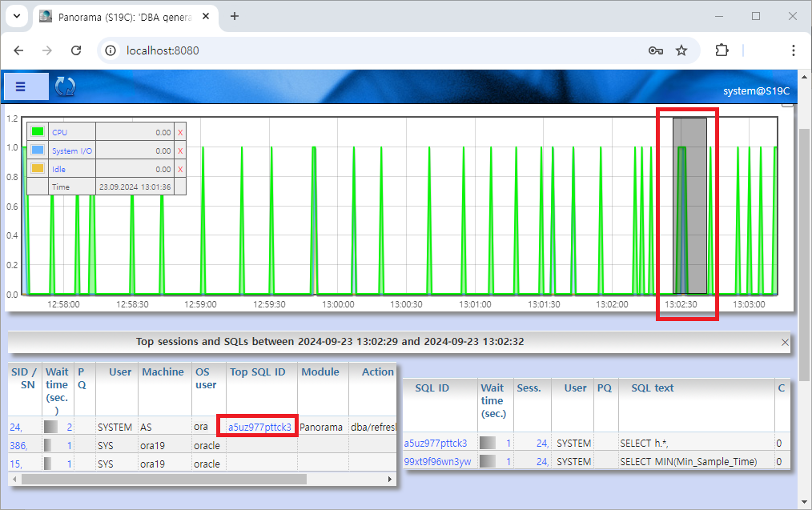Open session SID 24 link
The width and height of the screenshot is (812, 510).
tap(15, 428)
